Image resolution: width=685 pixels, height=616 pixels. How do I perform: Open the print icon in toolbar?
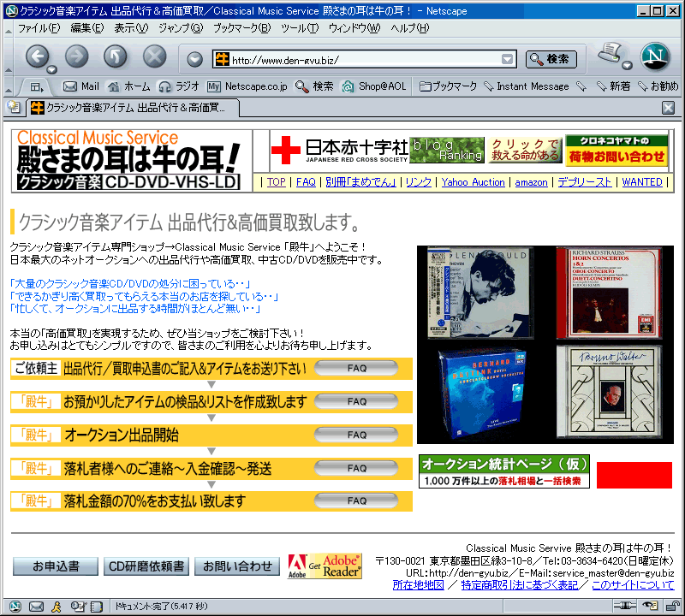(610, 53)
